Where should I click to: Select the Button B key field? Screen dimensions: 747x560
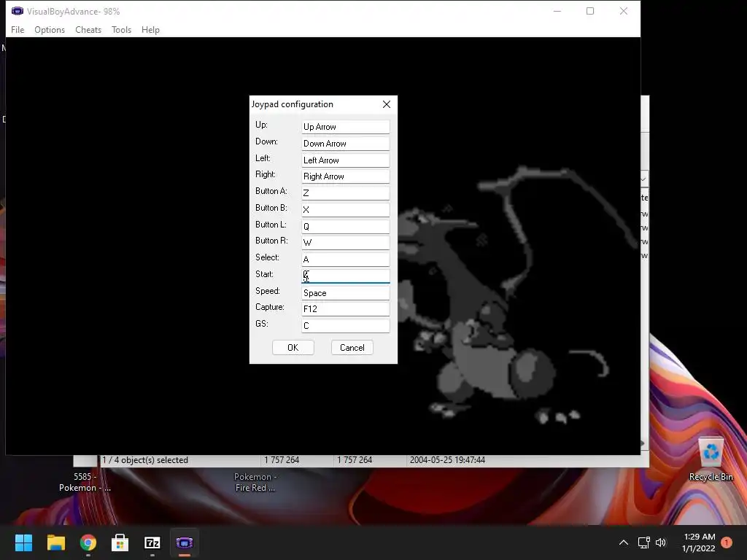click(x=345, y=209)
